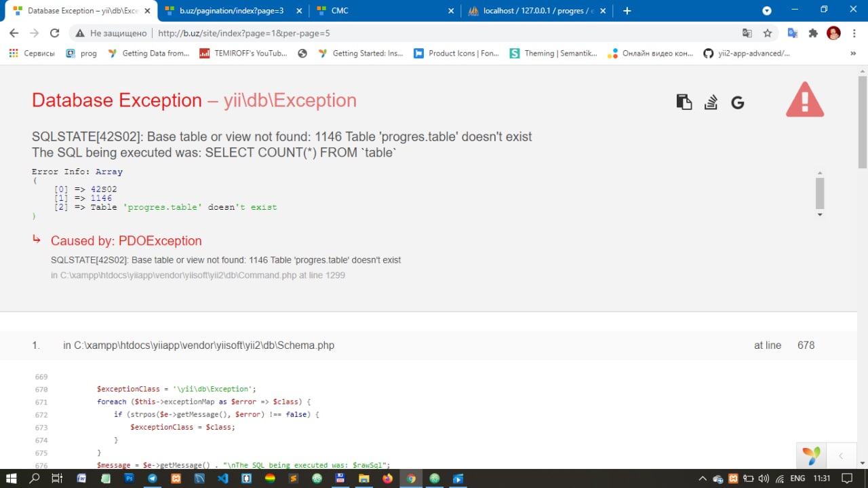Click the red warning triangle icon

[x=805, y=100]
